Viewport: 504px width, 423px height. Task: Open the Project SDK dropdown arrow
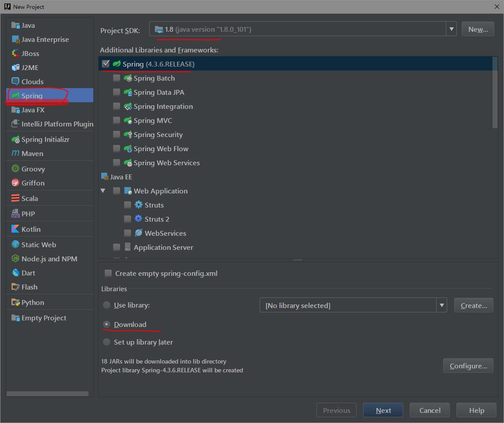click(451, 29)
